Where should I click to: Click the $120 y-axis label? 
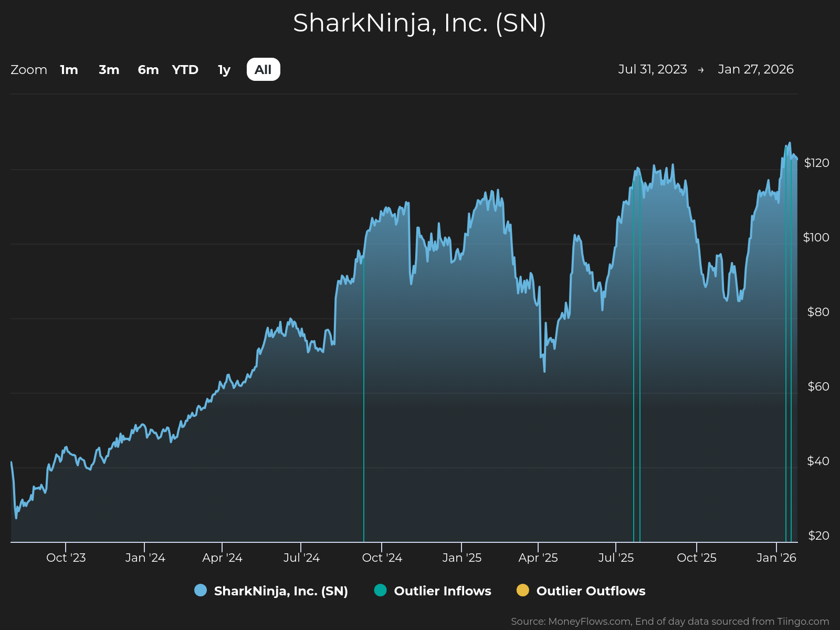817,163
